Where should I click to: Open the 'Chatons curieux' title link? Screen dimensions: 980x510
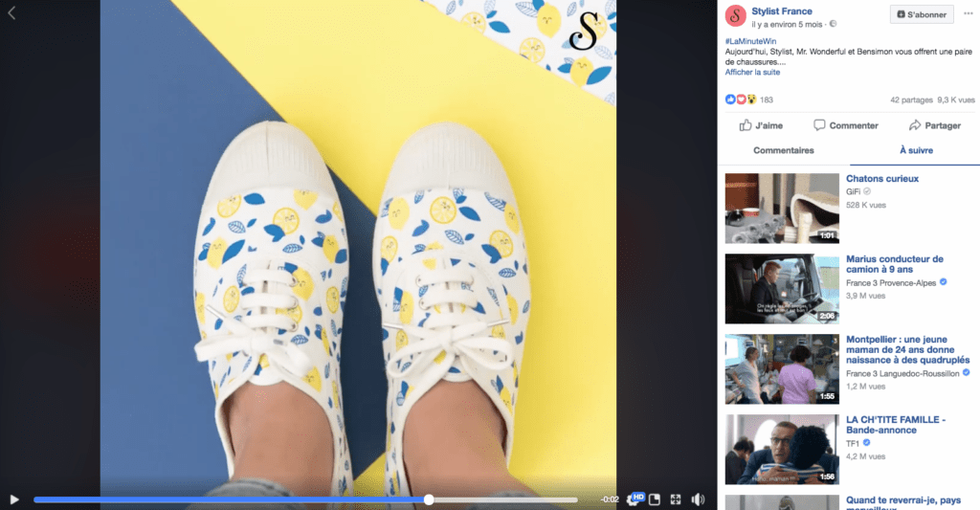point(881,179)
